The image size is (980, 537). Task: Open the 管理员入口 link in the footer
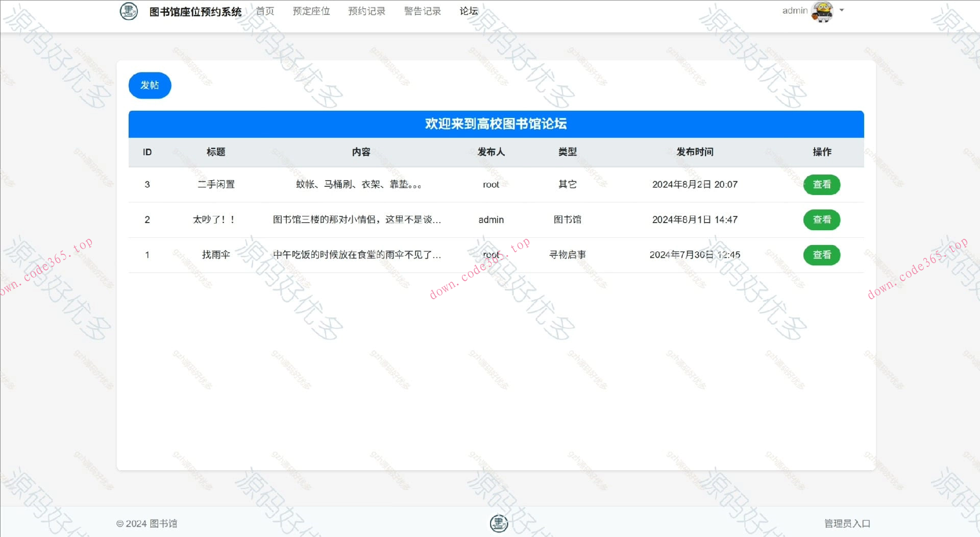[847, 523]
